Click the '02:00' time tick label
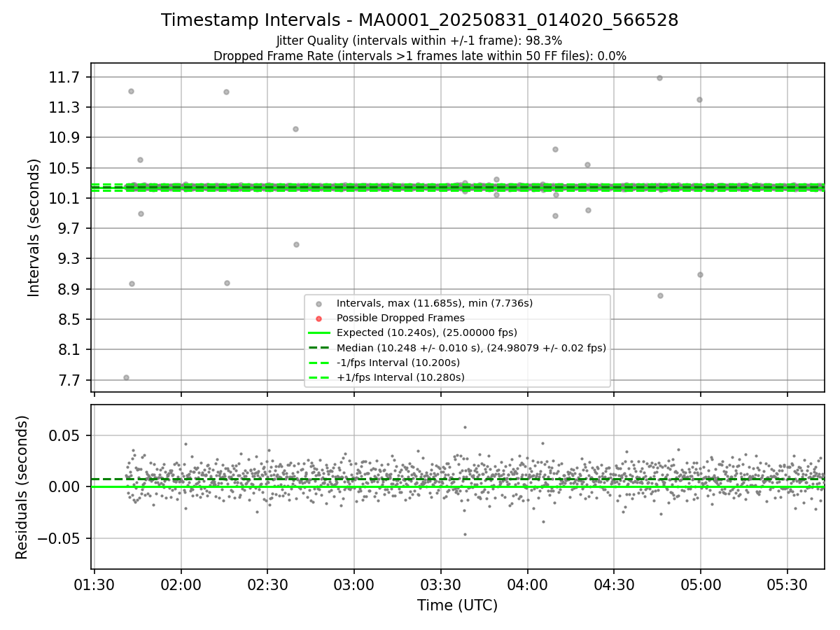The image size is (840, 630). 181,584
